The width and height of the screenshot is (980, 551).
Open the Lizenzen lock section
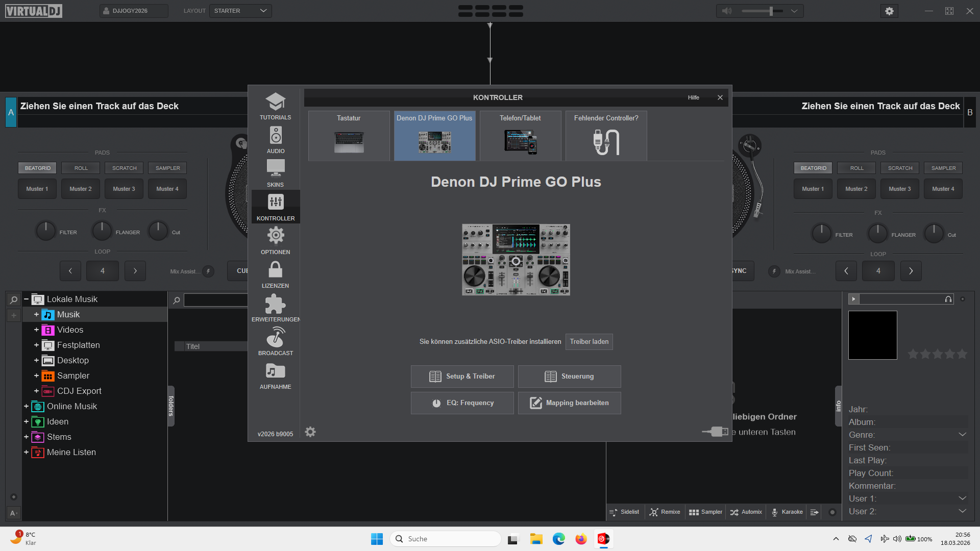click(x=276, y=274)
